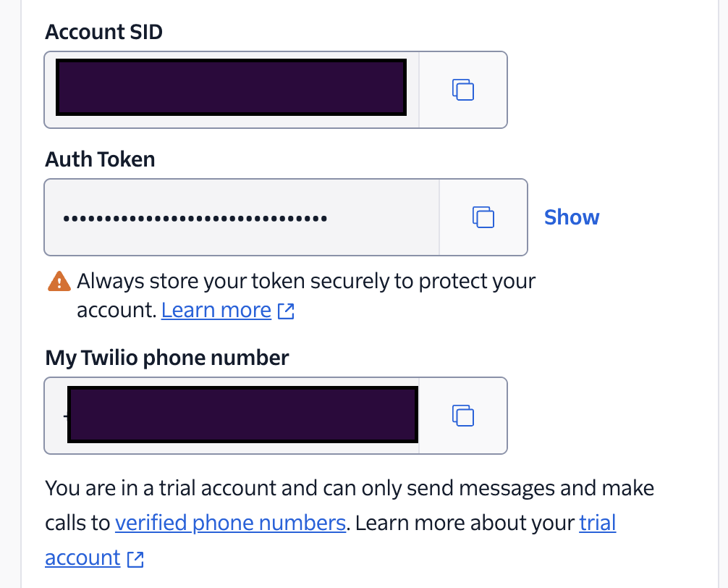Click the orange warning triangle icon
This screenshot has width=728, height=588.
[59, 282]
